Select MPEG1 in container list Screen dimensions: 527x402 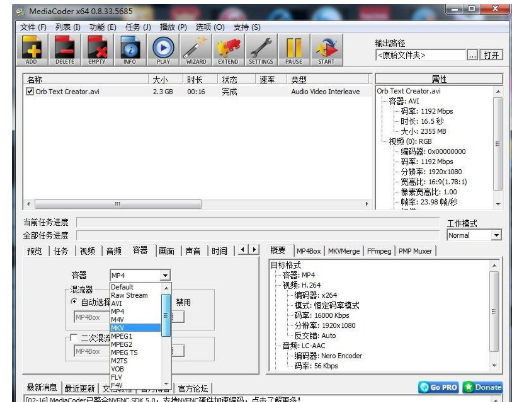[x=135, y=336]
